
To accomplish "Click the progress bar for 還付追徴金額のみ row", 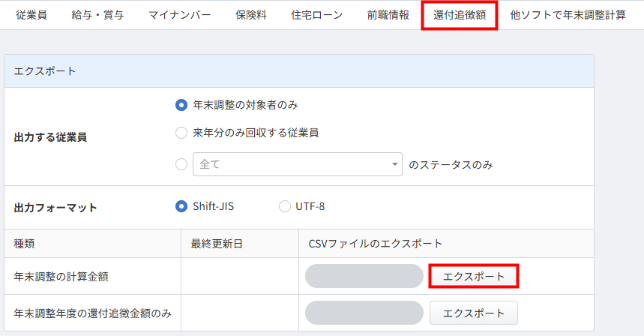I will [364, 313].
